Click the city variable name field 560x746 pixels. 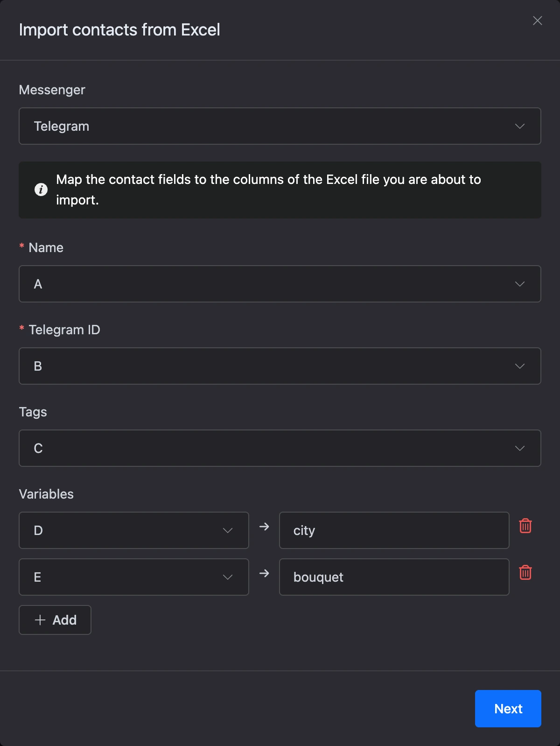394,530
